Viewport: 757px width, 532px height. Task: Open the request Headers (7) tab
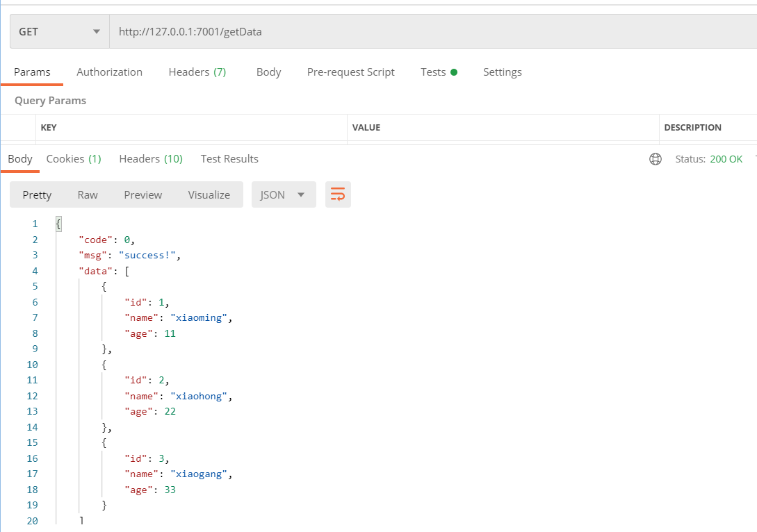[x=197, y=72]
